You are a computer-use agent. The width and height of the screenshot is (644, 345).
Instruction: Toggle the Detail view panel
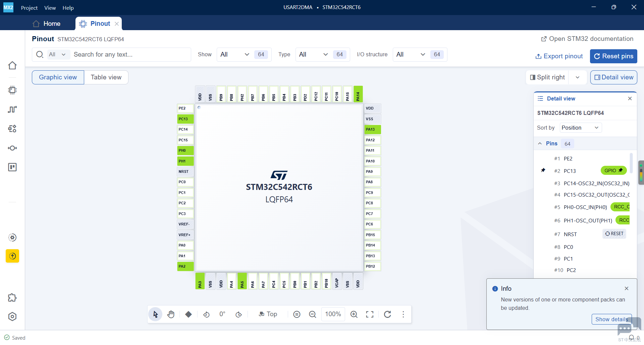[x=613, y=77]
